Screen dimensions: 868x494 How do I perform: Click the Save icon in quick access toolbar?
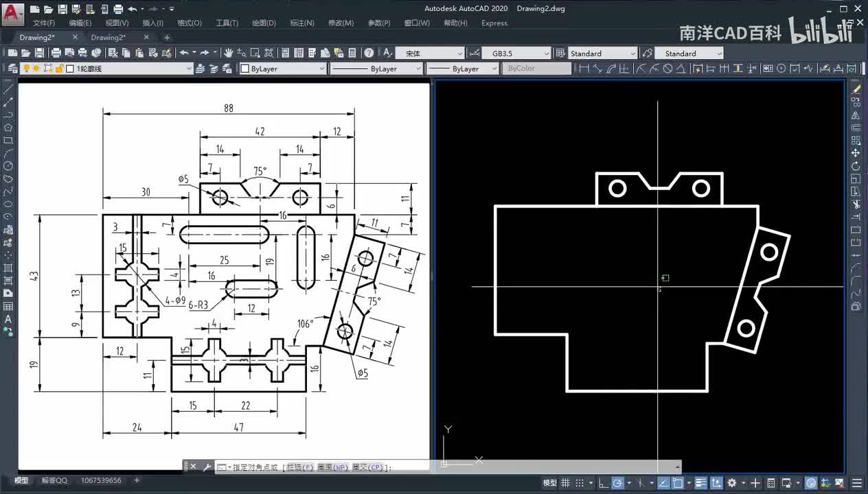click(62, 9)
